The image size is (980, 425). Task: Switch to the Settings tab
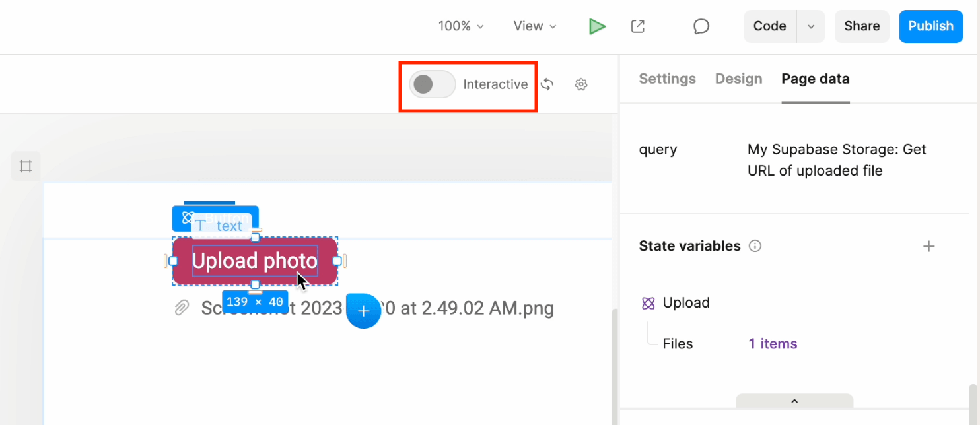(x=667, y=79)
